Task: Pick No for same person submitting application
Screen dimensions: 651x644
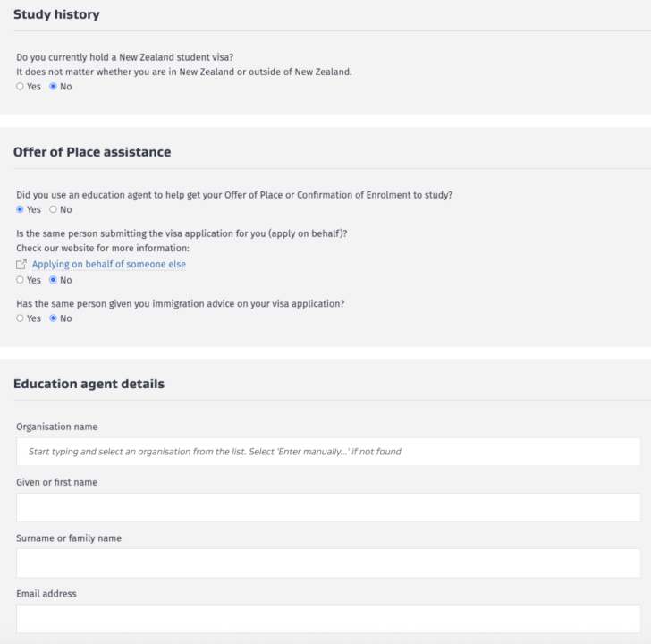Action: (53, 279)
